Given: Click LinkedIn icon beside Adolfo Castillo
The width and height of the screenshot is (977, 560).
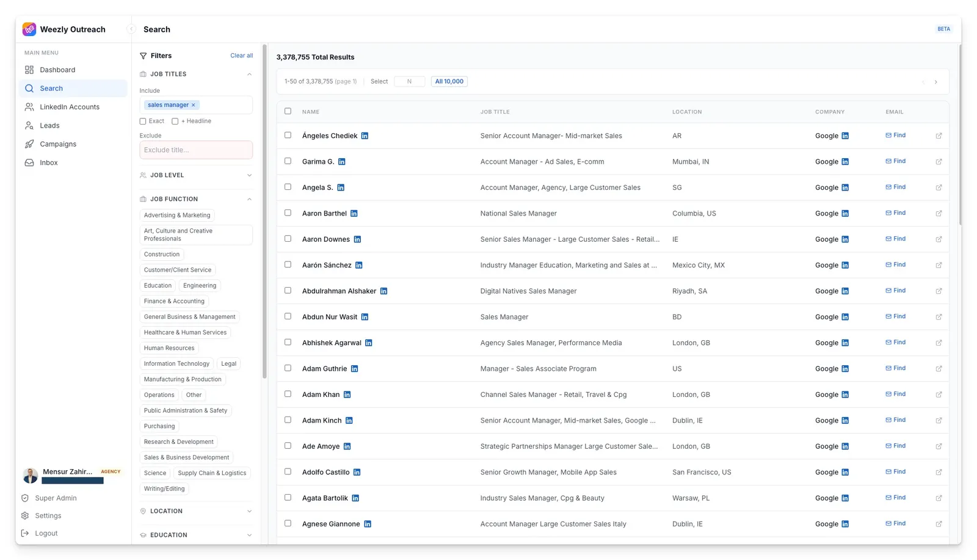Looking at the screenshot, I should pyautogui.click(x=357, y=472).
